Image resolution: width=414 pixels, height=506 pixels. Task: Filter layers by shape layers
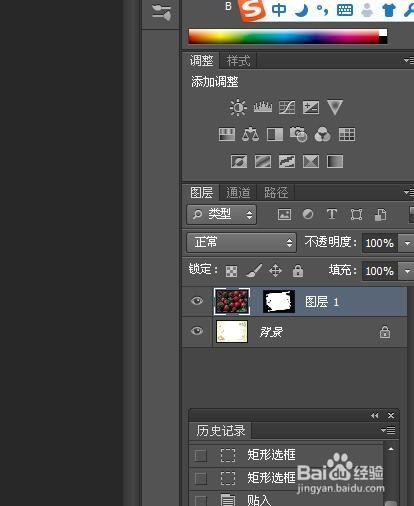tap(356, 214)
